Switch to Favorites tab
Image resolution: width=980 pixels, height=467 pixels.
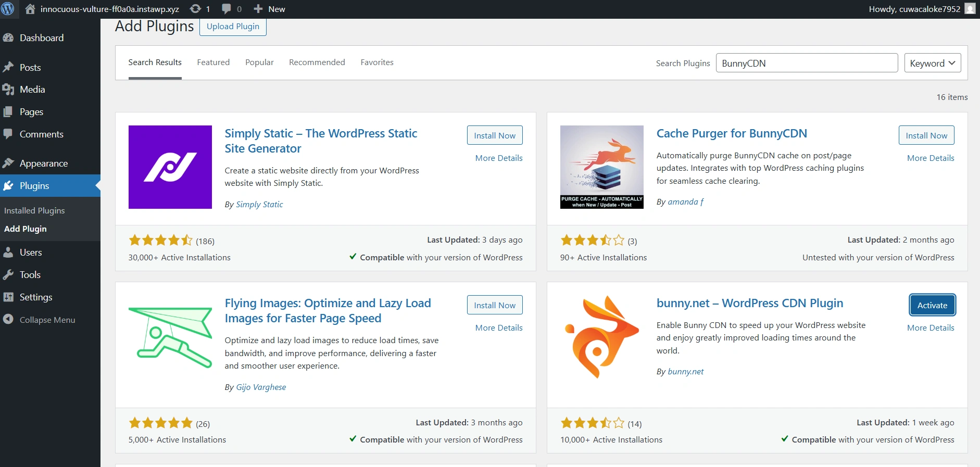click(x=377, y=62)
